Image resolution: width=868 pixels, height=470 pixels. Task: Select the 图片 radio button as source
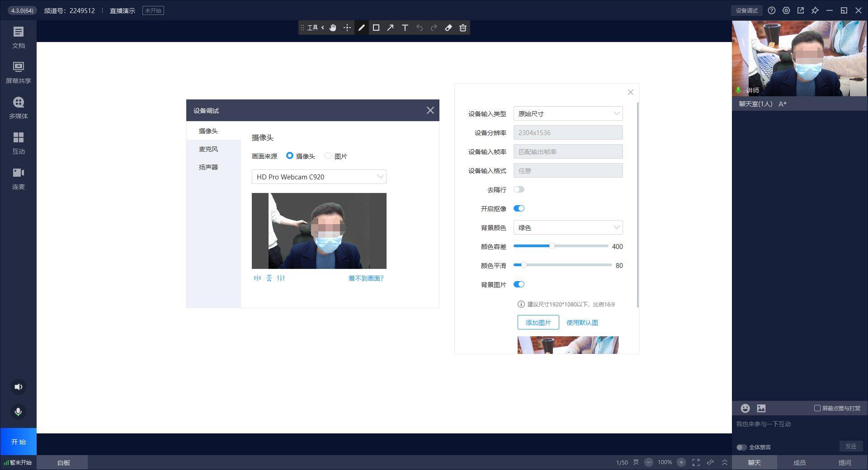(x=328, y=156)
